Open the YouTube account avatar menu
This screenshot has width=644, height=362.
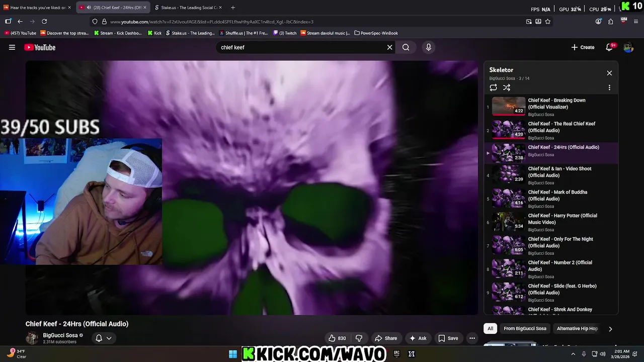pyautogui.click(x=628, y=47)
